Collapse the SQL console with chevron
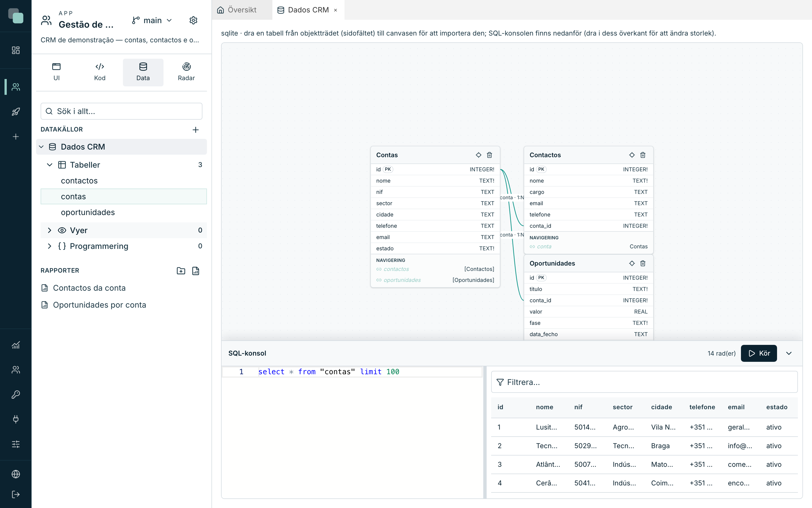This screenshot has width=812, height=508. 789,353
